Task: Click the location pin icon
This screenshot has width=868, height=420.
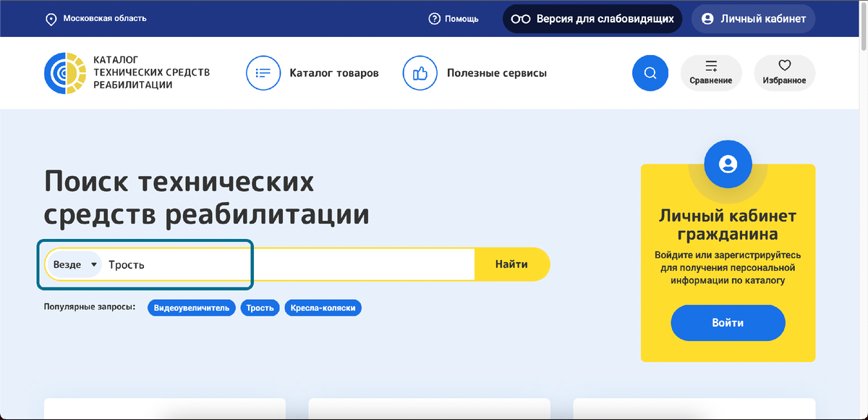Action: (51, 19)
